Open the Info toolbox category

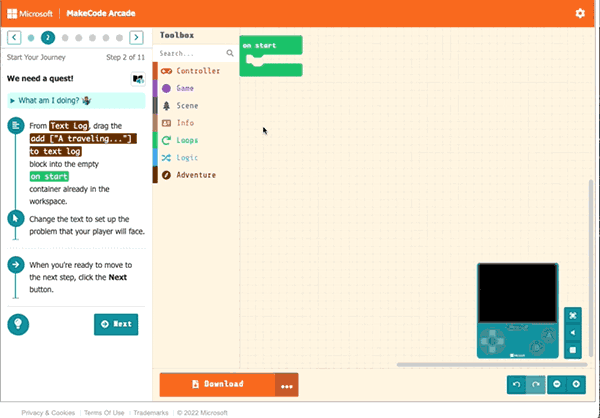(196, 123)
